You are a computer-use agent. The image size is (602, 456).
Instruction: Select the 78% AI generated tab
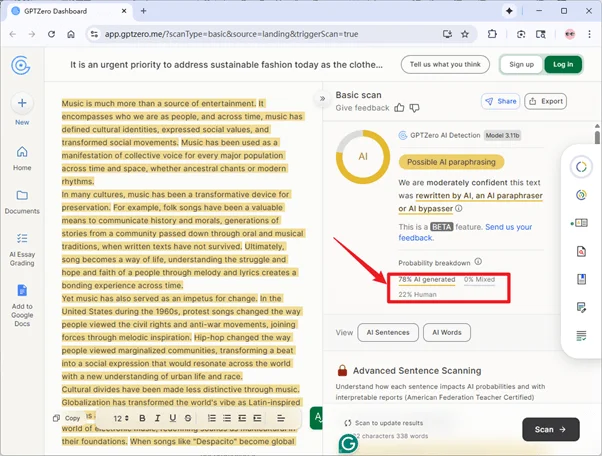click(x=427, y=280)
